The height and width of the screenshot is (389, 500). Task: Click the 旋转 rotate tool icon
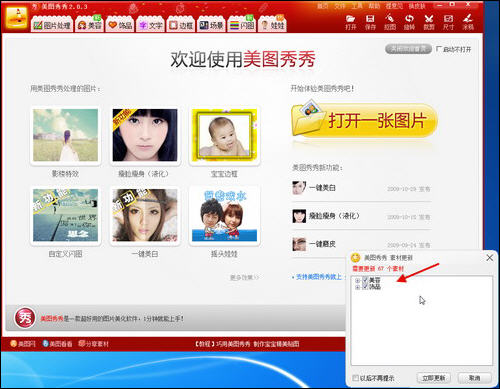point(409,22)
